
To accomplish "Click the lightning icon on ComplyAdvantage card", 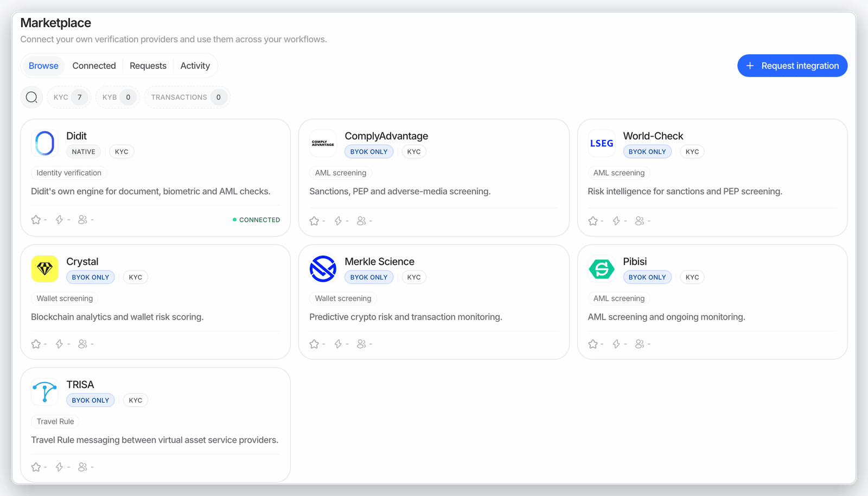I will [338, 221].
